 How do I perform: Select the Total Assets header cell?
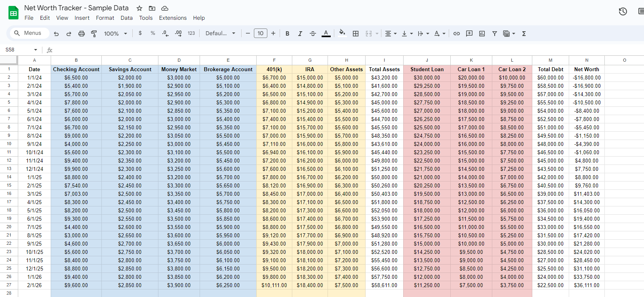(384, 69)
